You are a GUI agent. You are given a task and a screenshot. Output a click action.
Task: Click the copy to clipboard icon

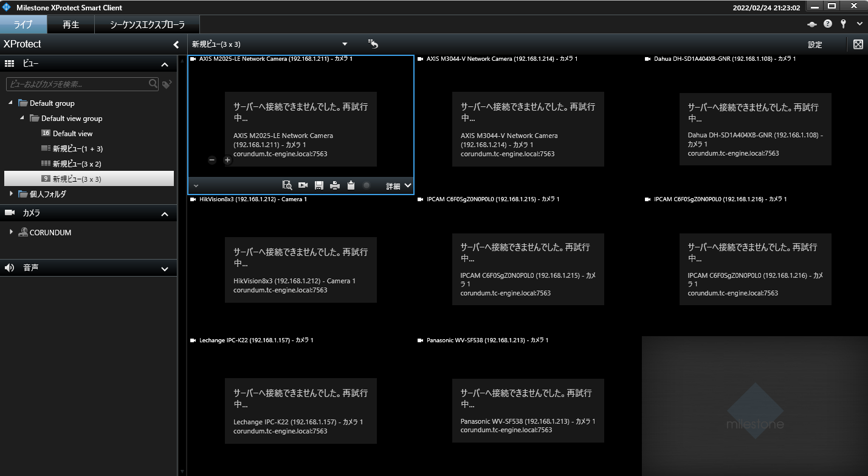coord(351,185)
